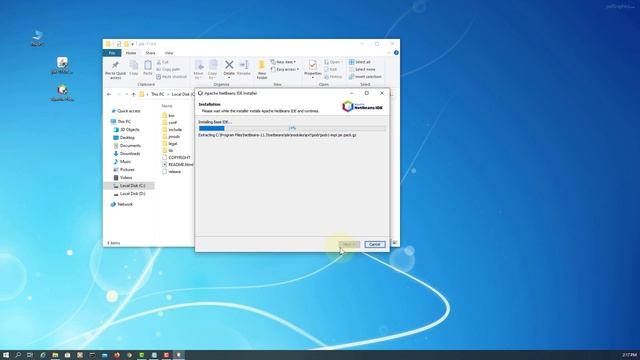Click Select all in ribbon
The image size is (640, 360).
tap(360, 62)
